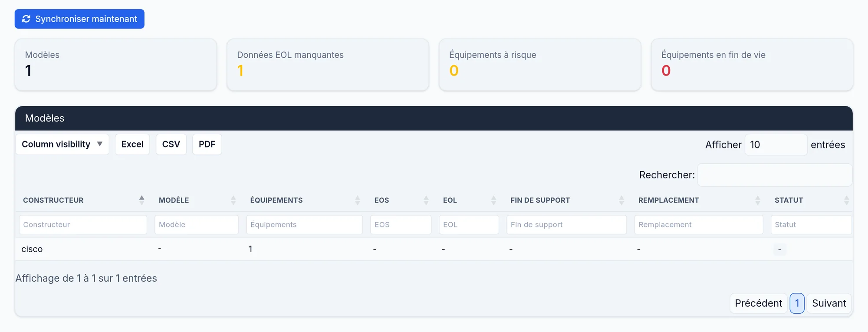Sort by Modèle column arrows
Viewport: 868px width, 332px height.
(x=233, y=200)
